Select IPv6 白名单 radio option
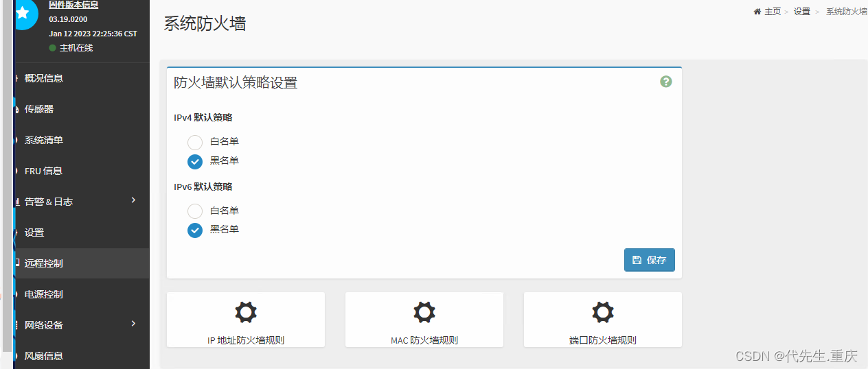 [x=195, y=211]
